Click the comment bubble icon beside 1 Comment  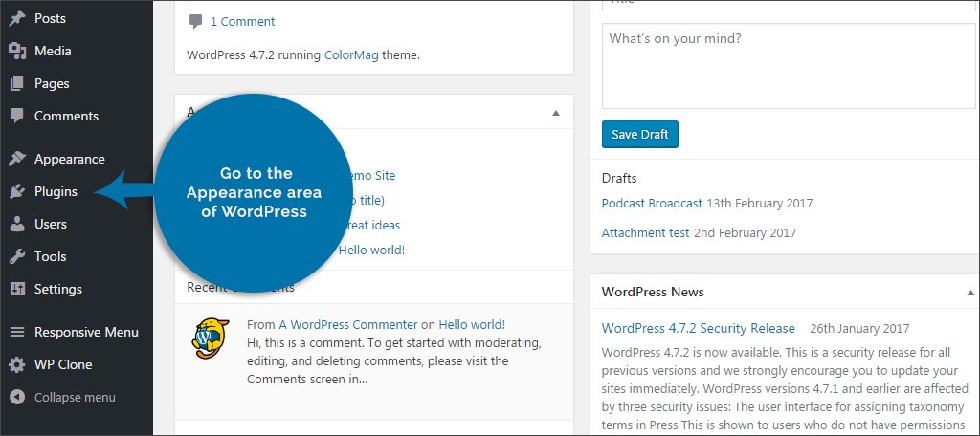pos(195,22)
